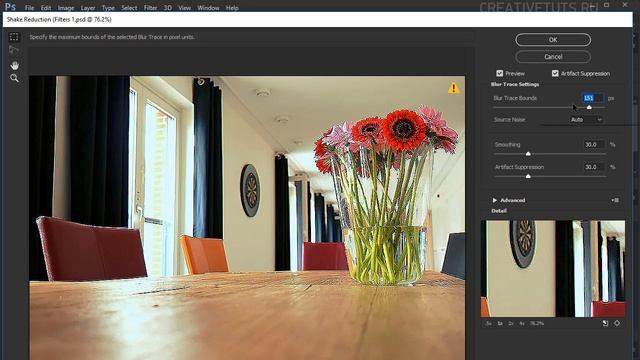The width and height of the screenshot is (640, 360).
Task: Click the Smoothing label
Action: coord(507,144)
